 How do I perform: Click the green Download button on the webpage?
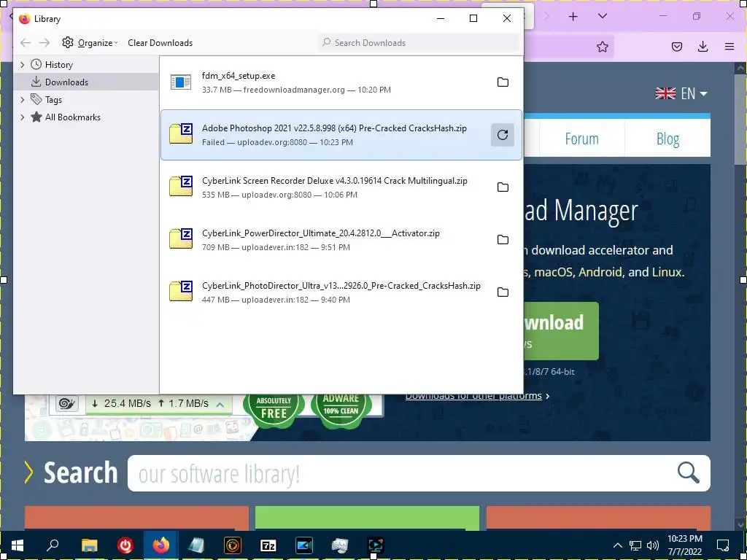[561, 331]
